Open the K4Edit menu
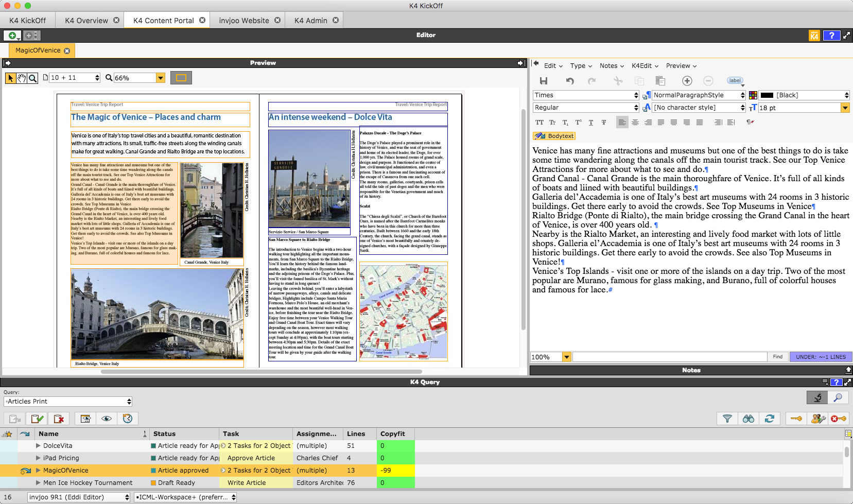Viewport: 853px width, 504px height. (645, 66)
